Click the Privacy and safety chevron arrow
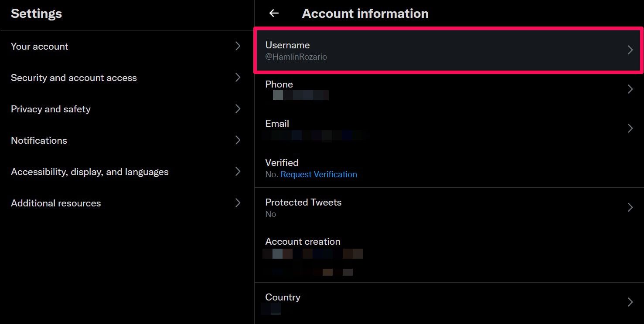Image resolution: width=644 pixels, height=324 pixels. tap(238, 109)
